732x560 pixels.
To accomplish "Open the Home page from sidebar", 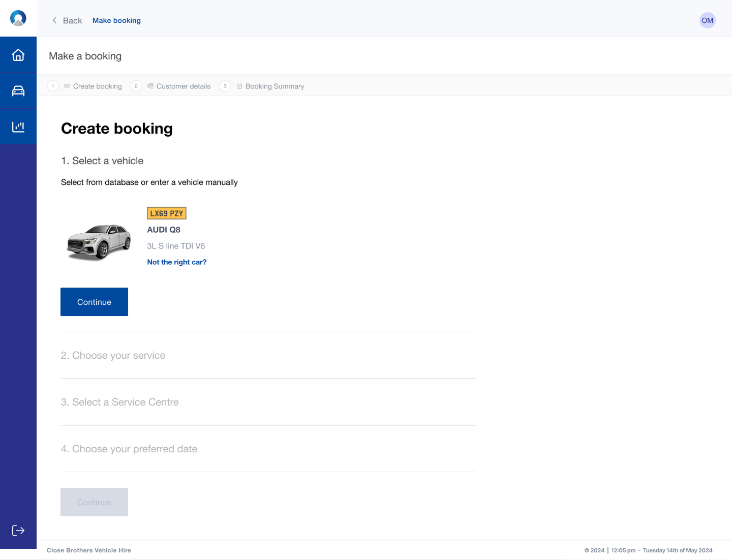I will [x=18, y=55].
